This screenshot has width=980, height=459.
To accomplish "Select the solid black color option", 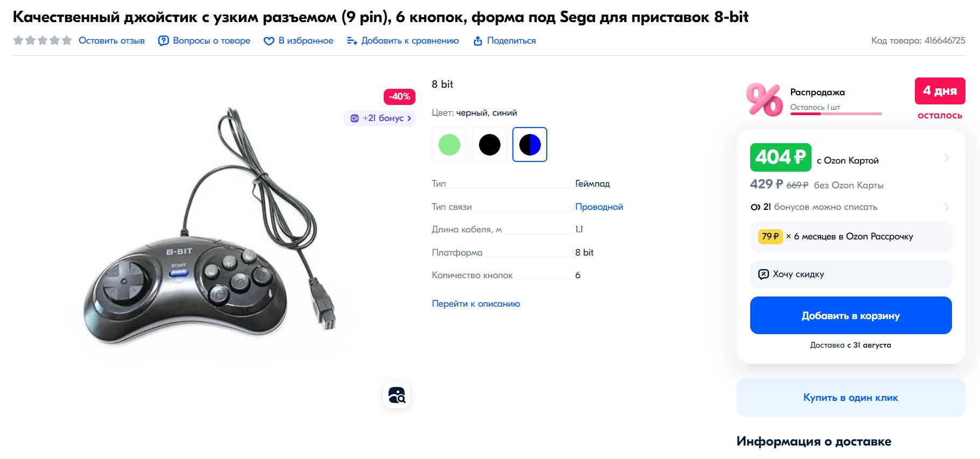I will (x=490, y=145).
